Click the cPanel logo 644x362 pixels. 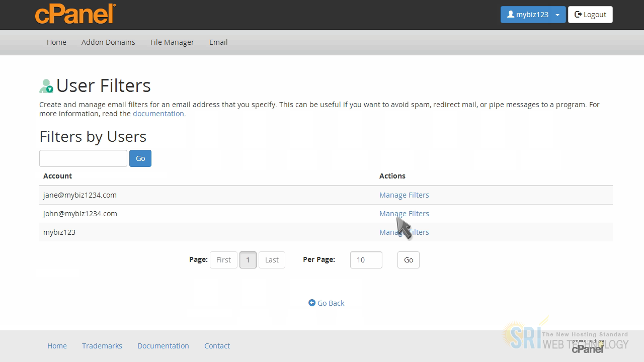(x=75, y=14)
